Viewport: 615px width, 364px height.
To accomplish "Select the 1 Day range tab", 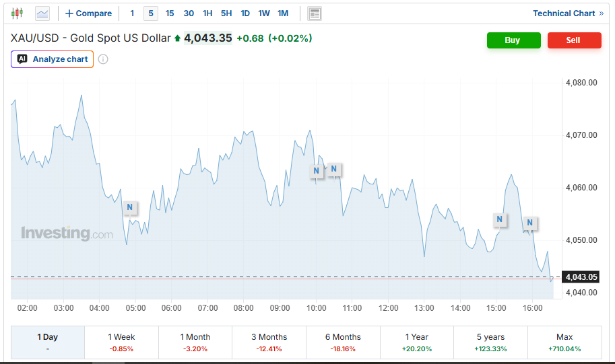I will [47, 342].
